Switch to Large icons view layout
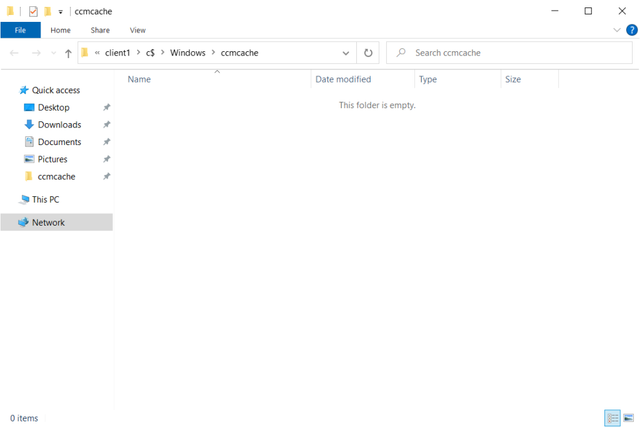 (x=629, y=418)
